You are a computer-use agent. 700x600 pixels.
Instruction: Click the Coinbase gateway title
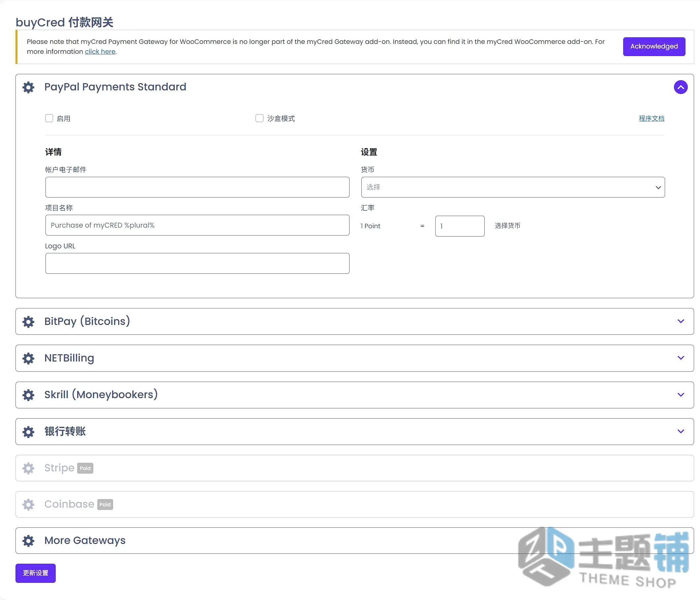pyautogui.click(x=69, y=504)
